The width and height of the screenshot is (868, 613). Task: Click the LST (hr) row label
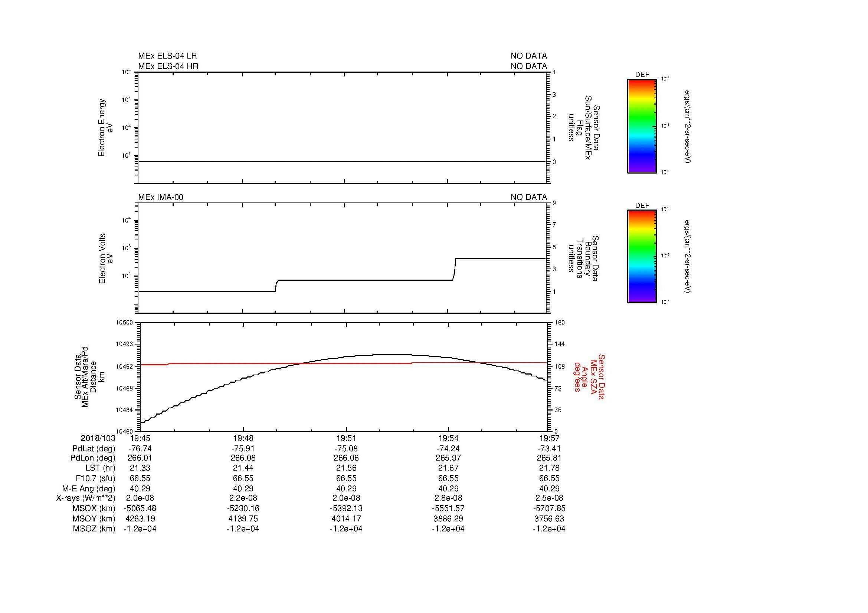[100, 468]
